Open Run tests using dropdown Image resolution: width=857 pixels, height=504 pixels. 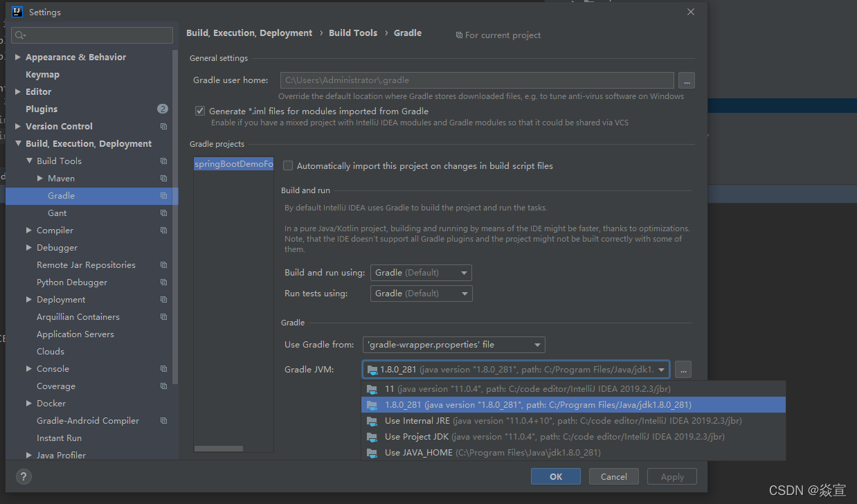point(422,294)
